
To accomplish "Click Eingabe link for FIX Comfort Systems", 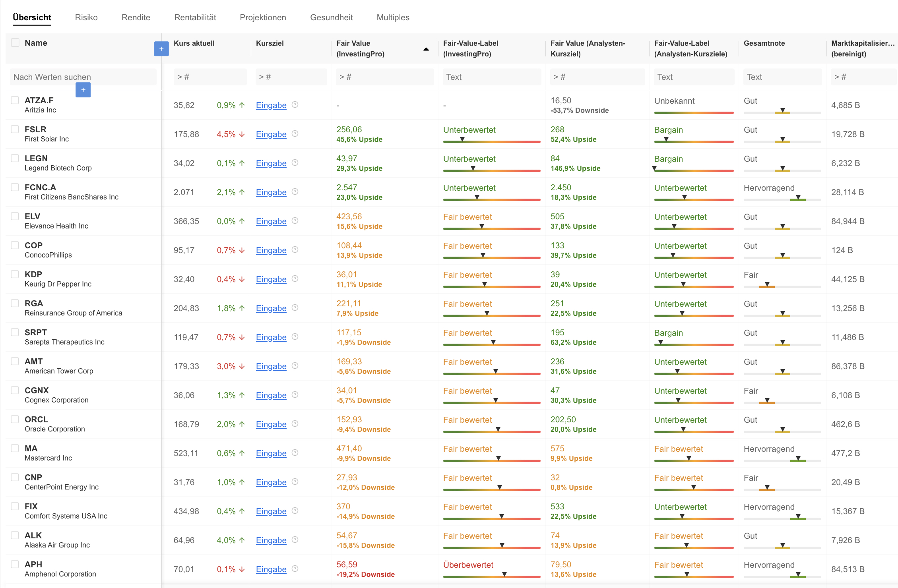I will click(271, 511).
